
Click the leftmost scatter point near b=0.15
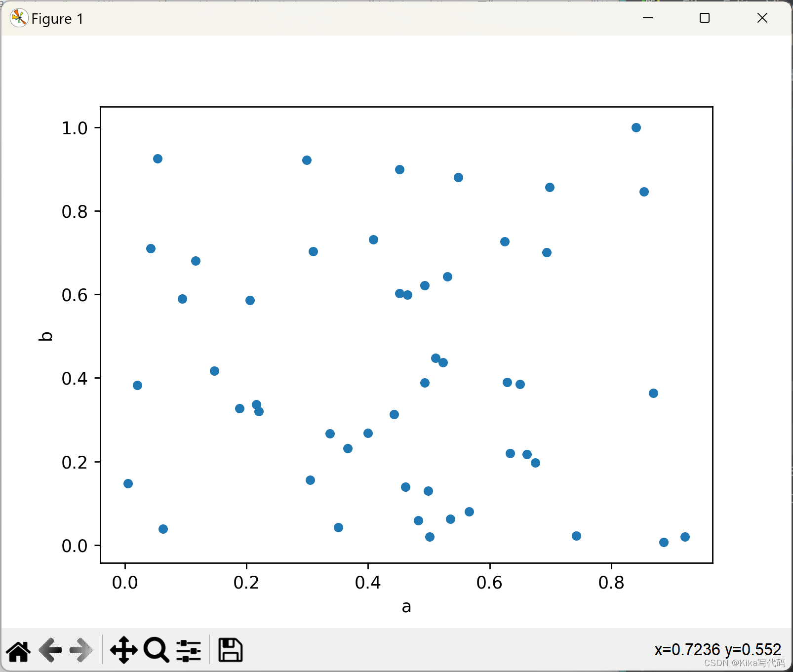tap(128, 483)
